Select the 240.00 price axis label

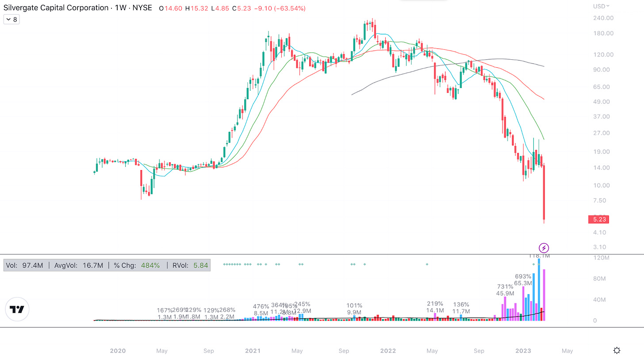[604, 18]
